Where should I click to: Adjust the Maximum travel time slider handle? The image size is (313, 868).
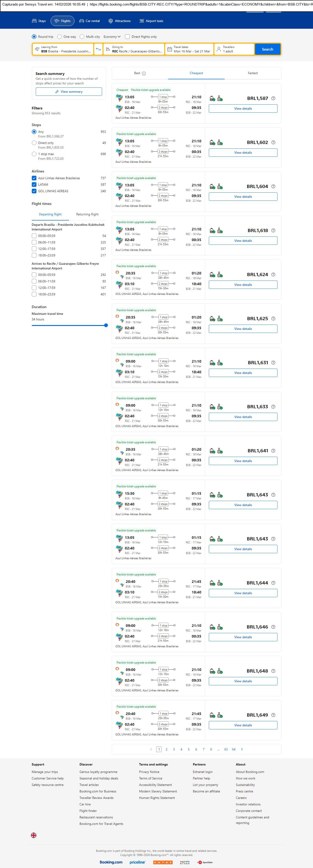click(106, 325)
